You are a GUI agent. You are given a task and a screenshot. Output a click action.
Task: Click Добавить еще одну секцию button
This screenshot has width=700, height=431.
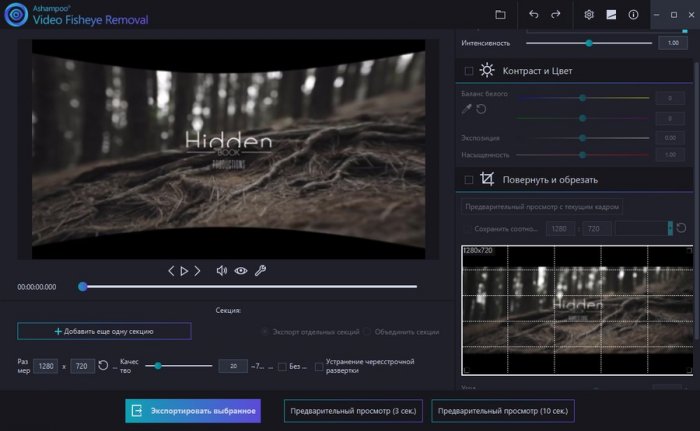coord(104,330)
